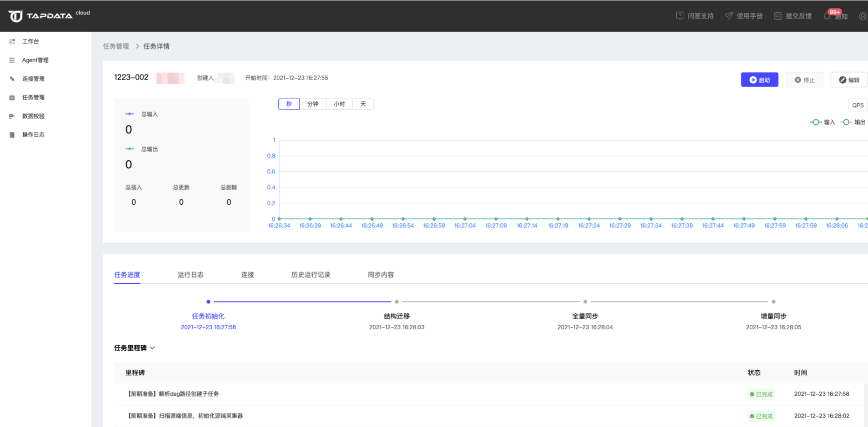Go to 连接管理 connection management
868x427 pixels.
point(33,79)
